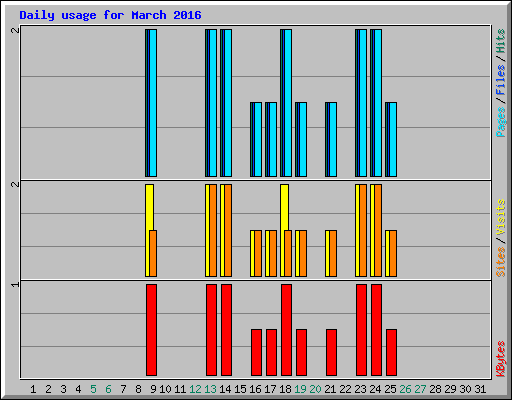Select day 10 on the x-axis
Screen dimensions: 512x400
[165, 389]
